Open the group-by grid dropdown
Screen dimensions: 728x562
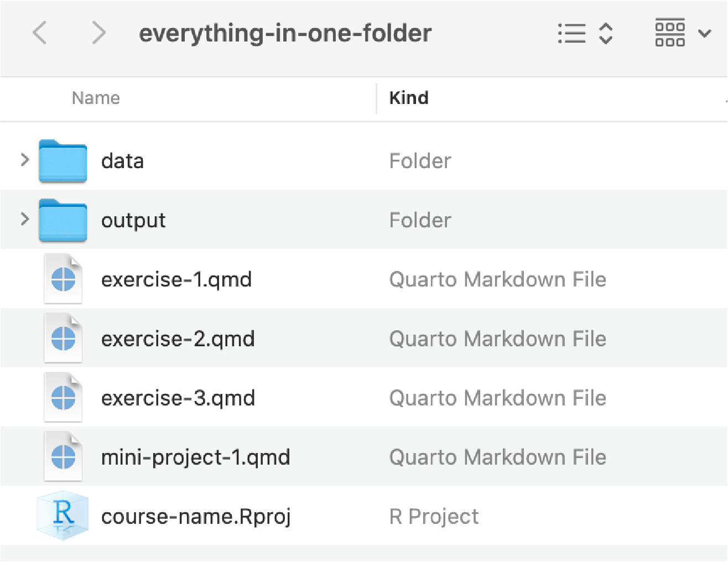click(670, 33)
